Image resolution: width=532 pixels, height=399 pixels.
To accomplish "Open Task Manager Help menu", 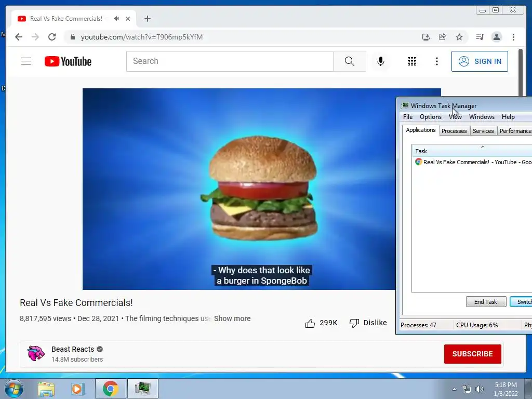I will coord(508,117).
